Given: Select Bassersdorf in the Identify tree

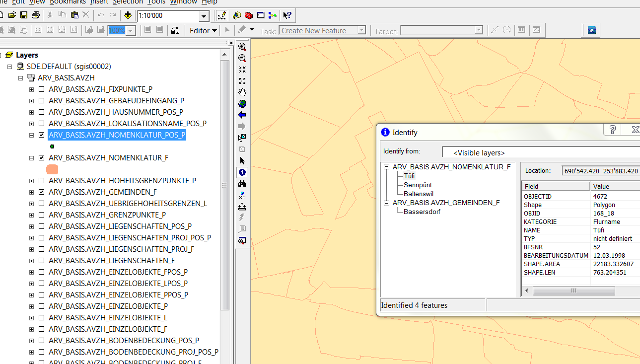Looking at the screenshot, I should pos(422,212).
